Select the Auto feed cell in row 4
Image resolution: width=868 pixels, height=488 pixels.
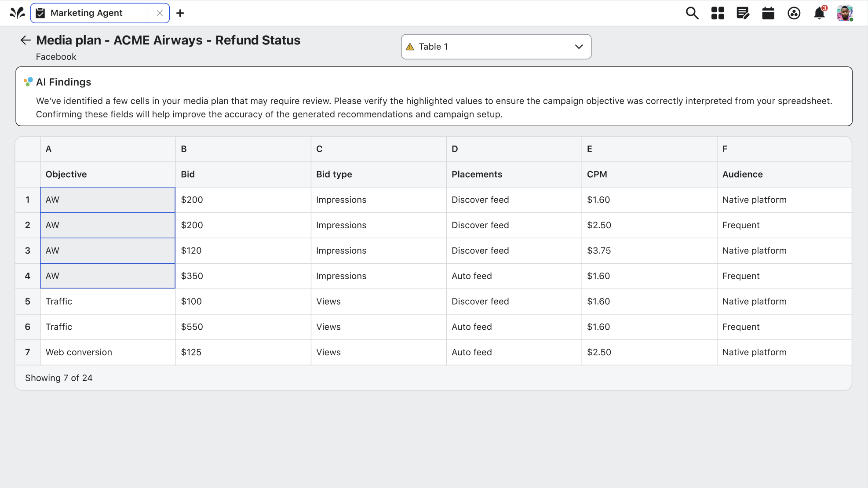coord(514,276)
